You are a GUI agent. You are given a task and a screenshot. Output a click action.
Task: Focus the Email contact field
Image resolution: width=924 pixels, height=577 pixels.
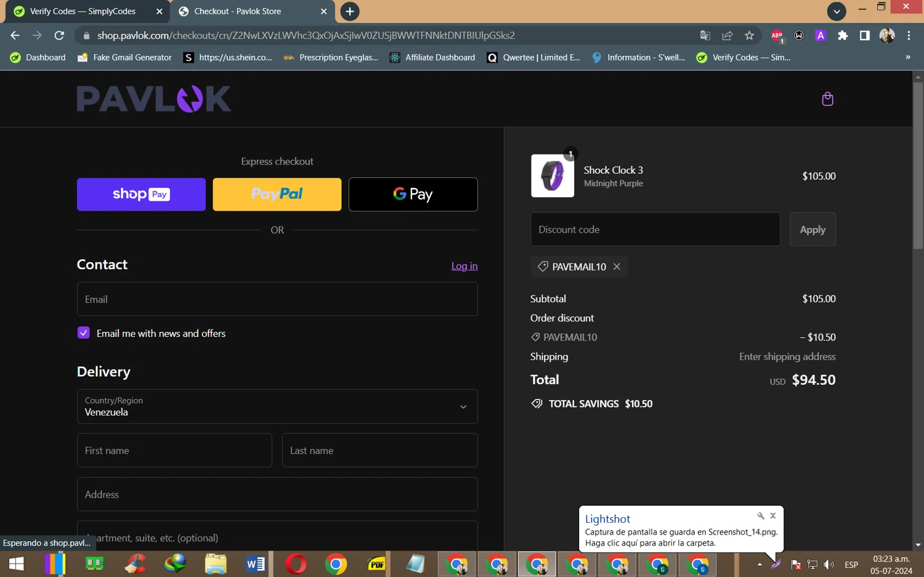point(277,299)
